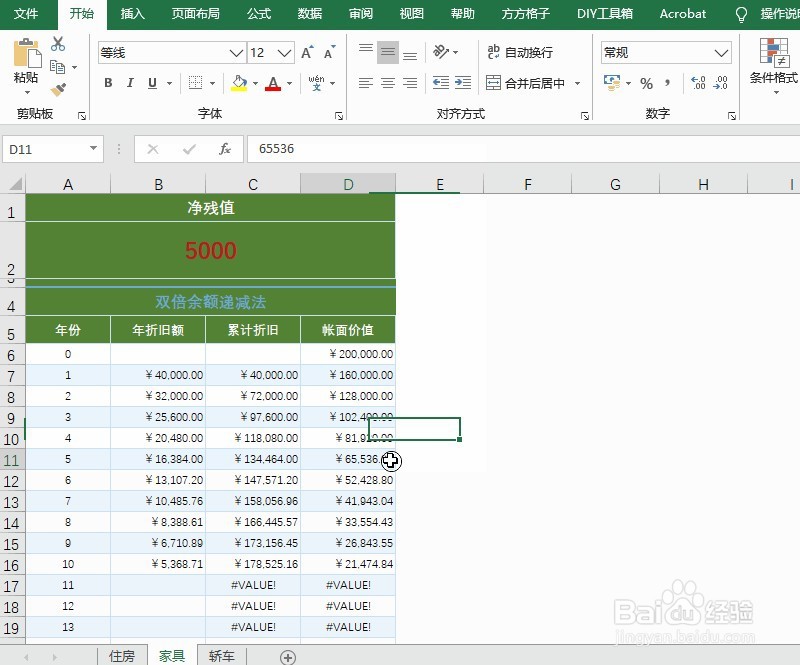The width and height of the screenshot is (800, 665).
Task: Expand paste options arrow under 粘贴
Action: [x=27, y=92]
